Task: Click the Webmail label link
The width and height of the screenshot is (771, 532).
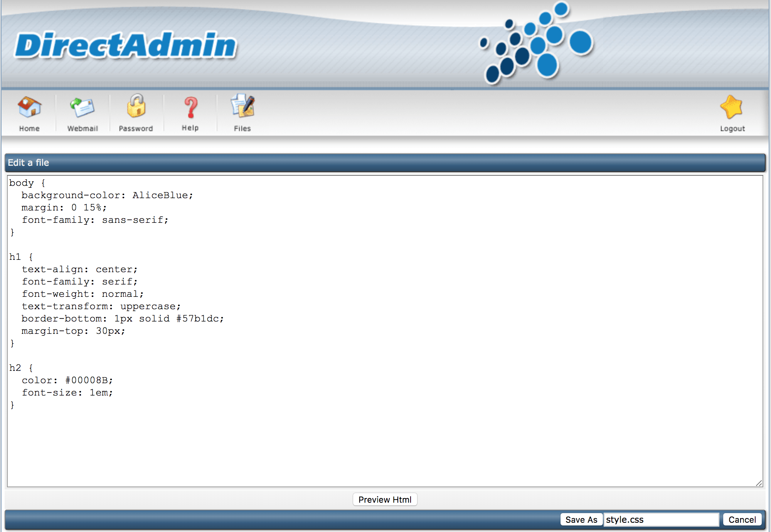Action: coord(82,128)
